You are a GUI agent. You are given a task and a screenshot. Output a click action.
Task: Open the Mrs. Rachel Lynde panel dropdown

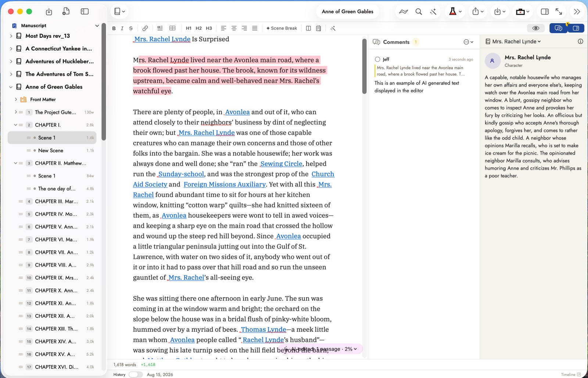[513, 42]
